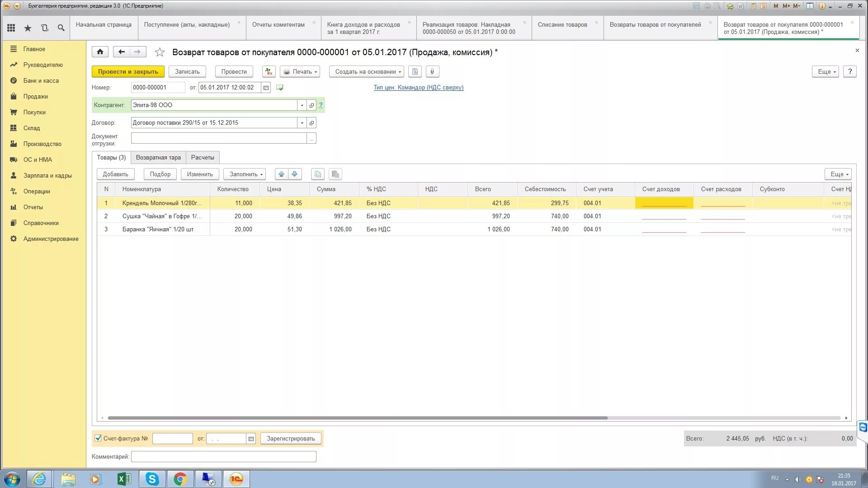The image size is (868, 488).
Task: Show postings (Дт/Кт) icon
Action: [x=269, y=72]
